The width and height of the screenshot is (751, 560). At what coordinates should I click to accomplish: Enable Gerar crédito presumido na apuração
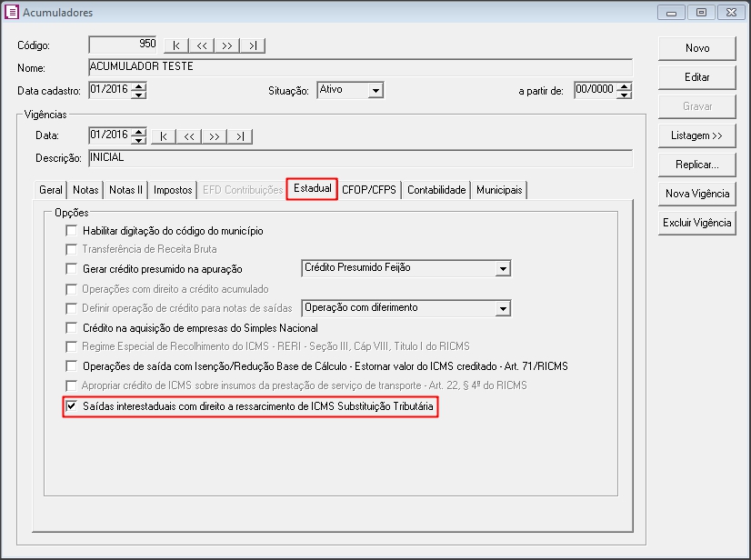[x=71, y=269]
